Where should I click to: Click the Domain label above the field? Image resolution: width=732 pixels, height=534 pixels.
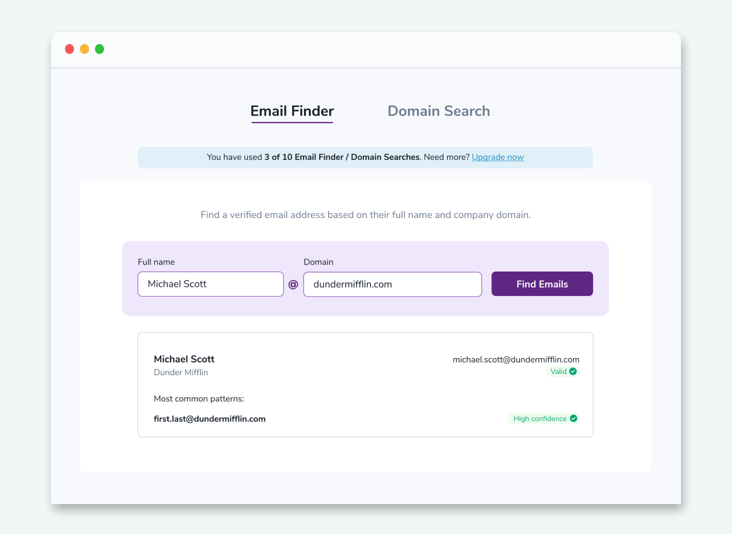pyautogui.click(x=318, y=262)
